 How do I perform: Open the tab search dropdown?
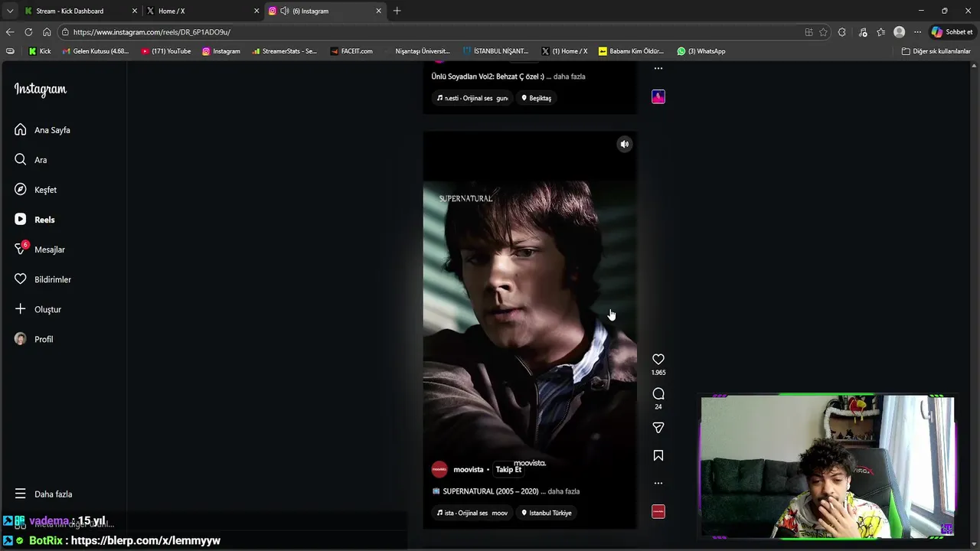tap(9, 11)
